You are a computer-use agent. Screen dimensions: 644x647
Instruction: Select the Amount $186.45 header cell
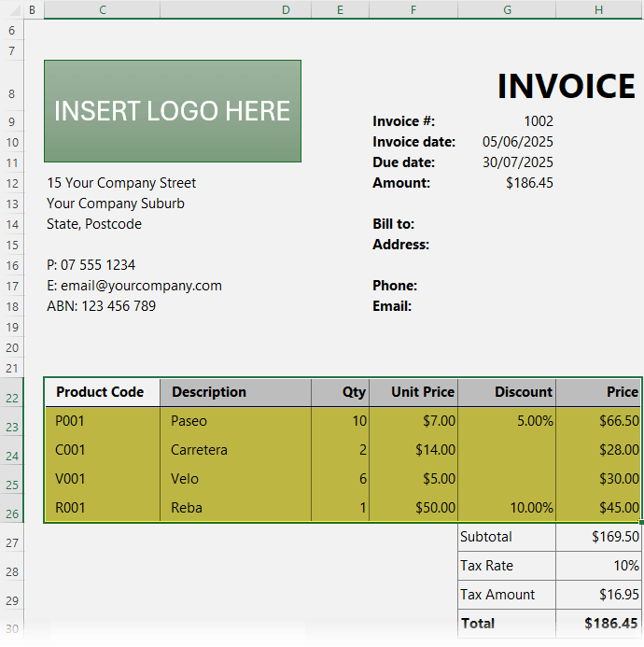tap(507, 183)
